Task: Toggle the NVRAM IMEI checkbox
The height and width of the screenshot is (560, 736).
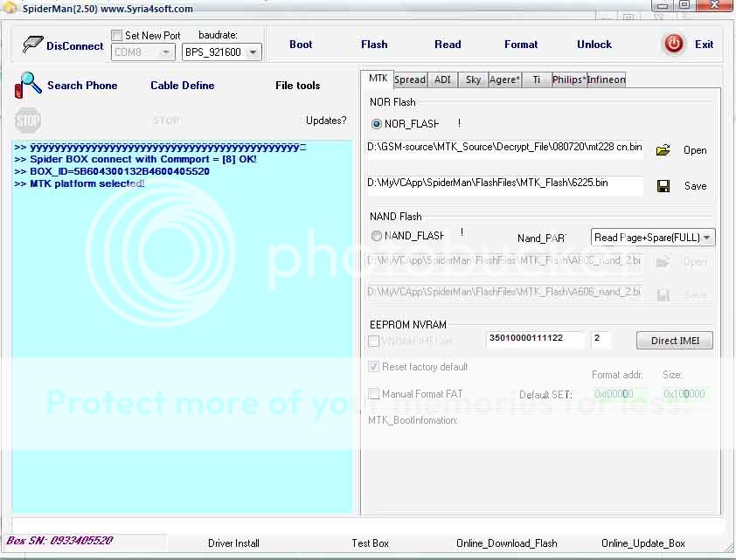Action: pyautogui.click(x=373, y=341)
